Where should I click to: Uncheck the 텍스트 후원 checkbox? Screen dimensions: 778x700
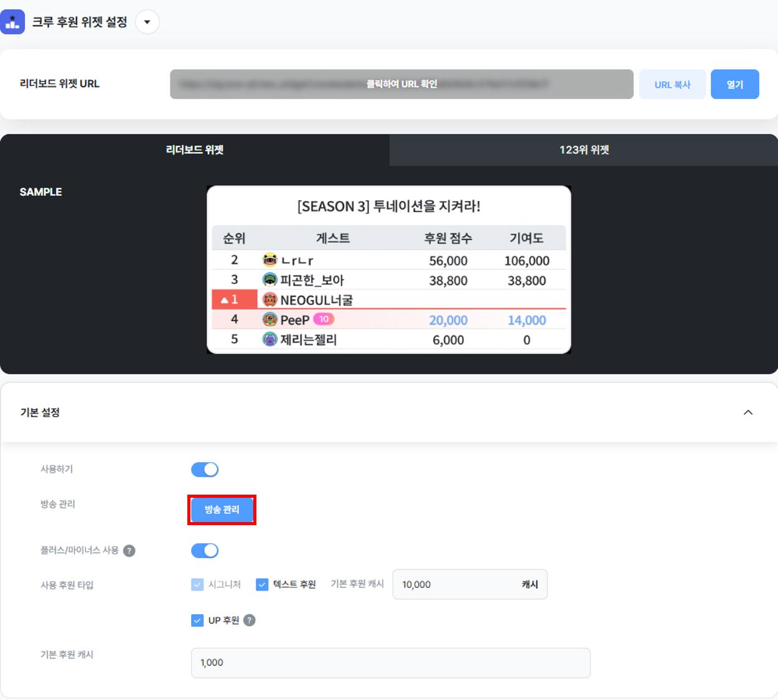pos(262,584)
